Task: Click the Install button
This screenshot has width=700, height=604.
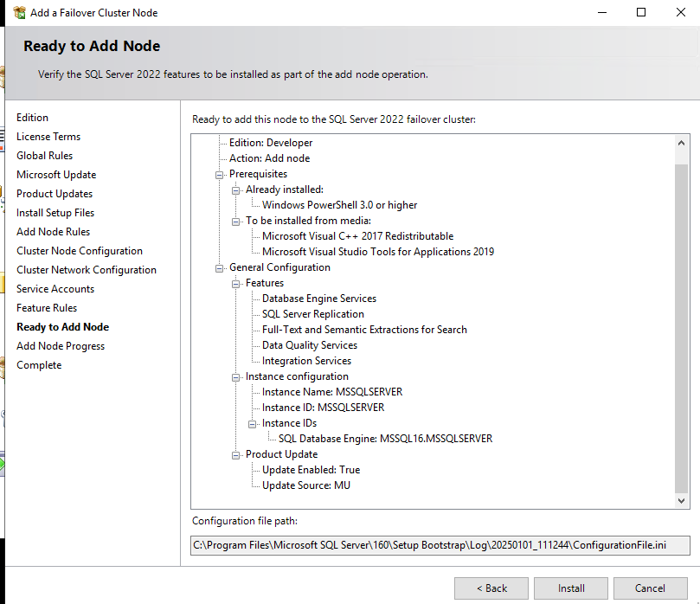Action: point(570,588)
